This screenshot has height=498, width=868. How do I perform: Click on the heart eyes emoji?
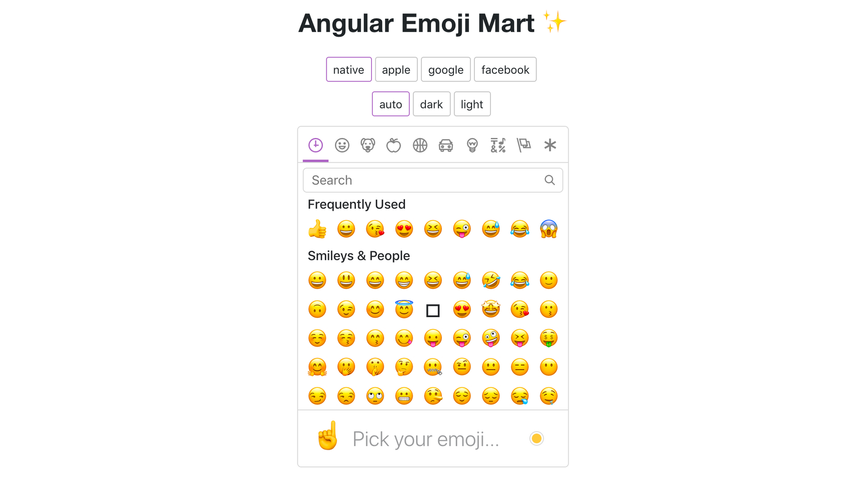click(x=404, y=229)
